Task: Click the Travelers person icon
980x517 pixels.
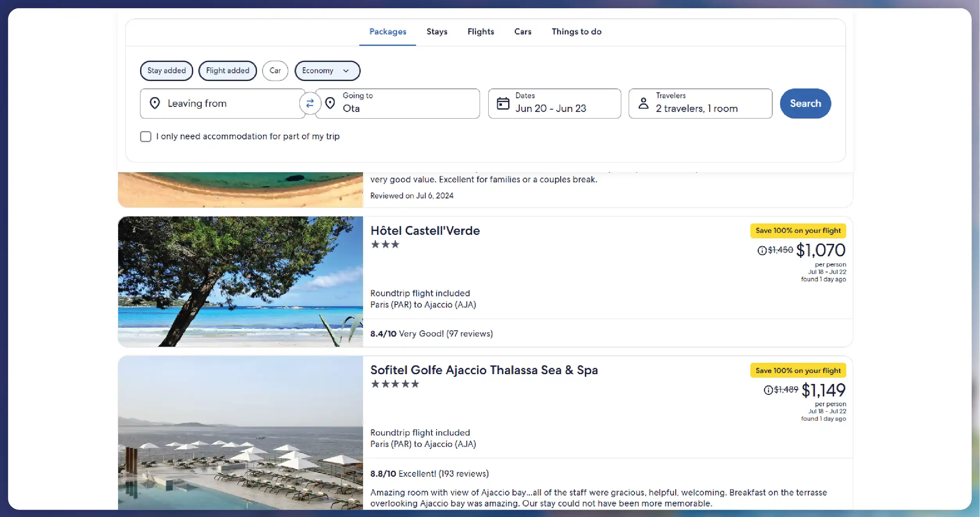Action: pos(644,103)
